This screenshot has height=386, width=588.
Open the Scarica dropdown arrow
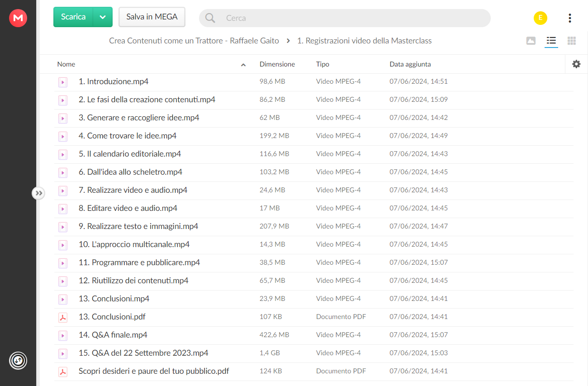pos(103,17)
